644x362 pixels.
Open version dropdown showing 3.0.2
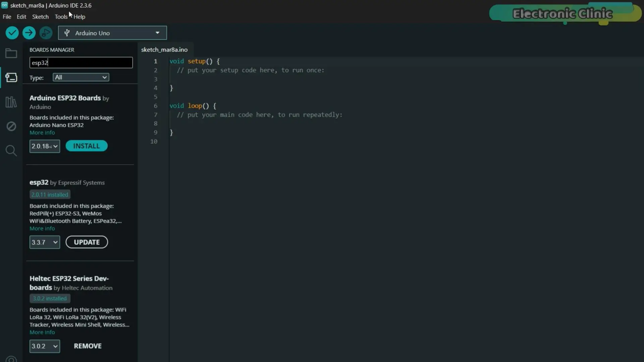pyautogui.click(x=45, y=346)
